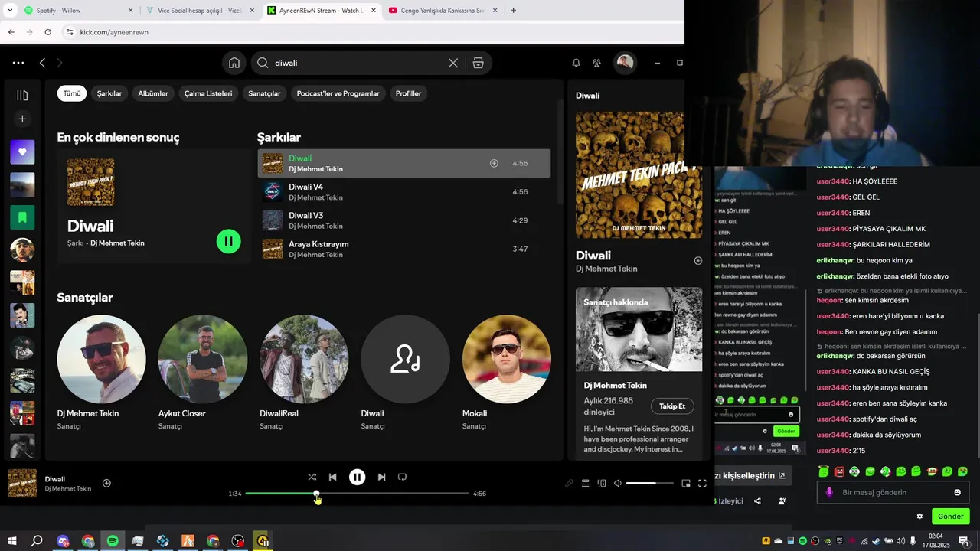Play the Araya Kıstırayım song row

[x=403, y=249]
